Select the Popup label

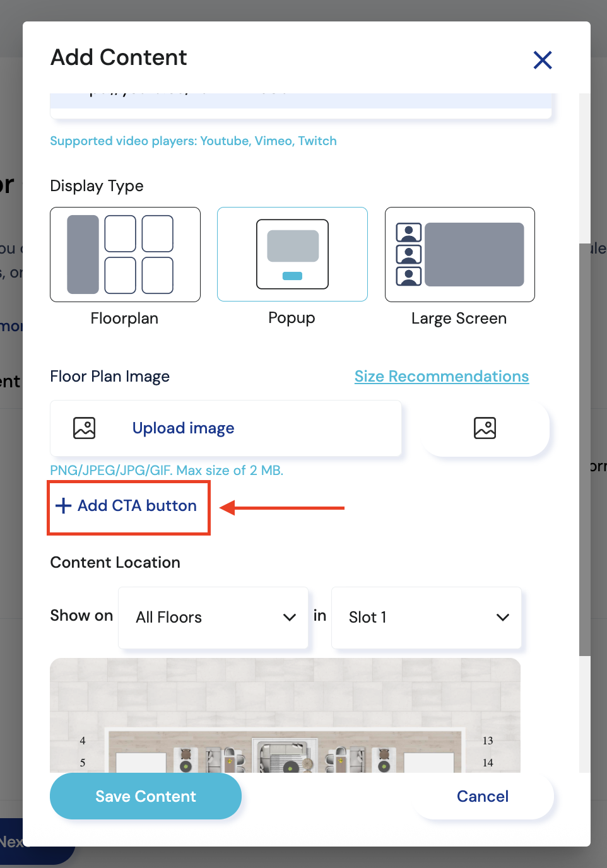point(292,318)
